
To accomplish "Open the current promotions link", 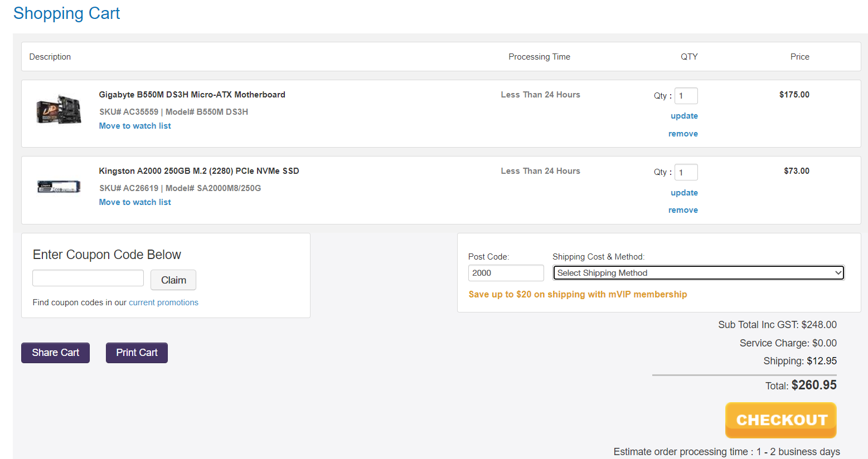I will pyautogui.click(x=163, y=302).
